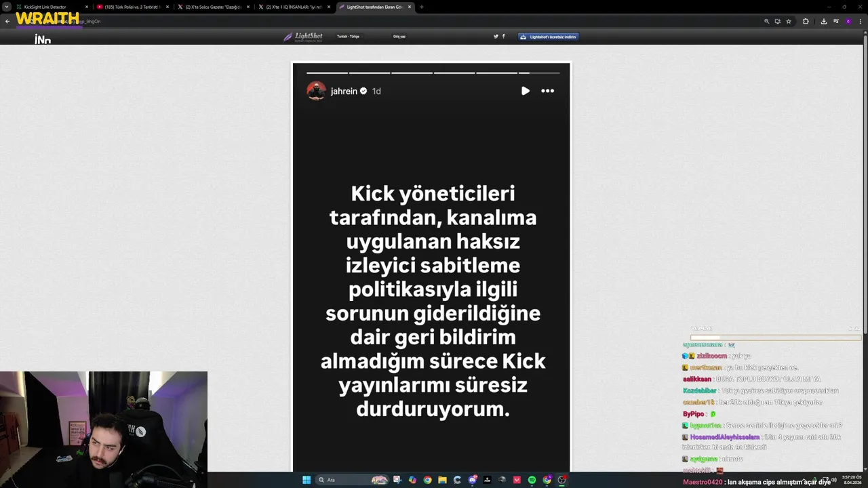
Task: Click chat username zizikoocm
Action: coord(711,356)
